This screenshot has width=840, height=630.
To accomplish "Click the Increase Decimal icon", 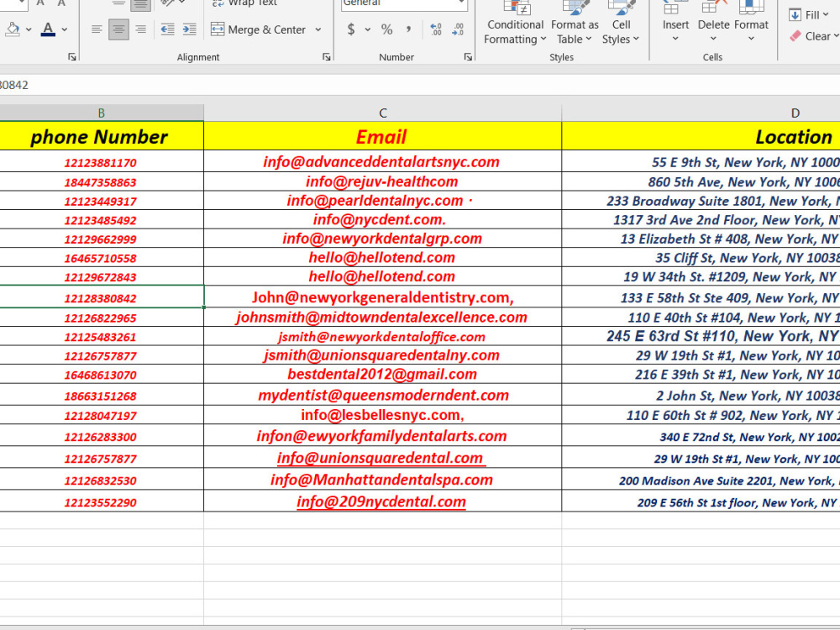I will pos(436,29).
